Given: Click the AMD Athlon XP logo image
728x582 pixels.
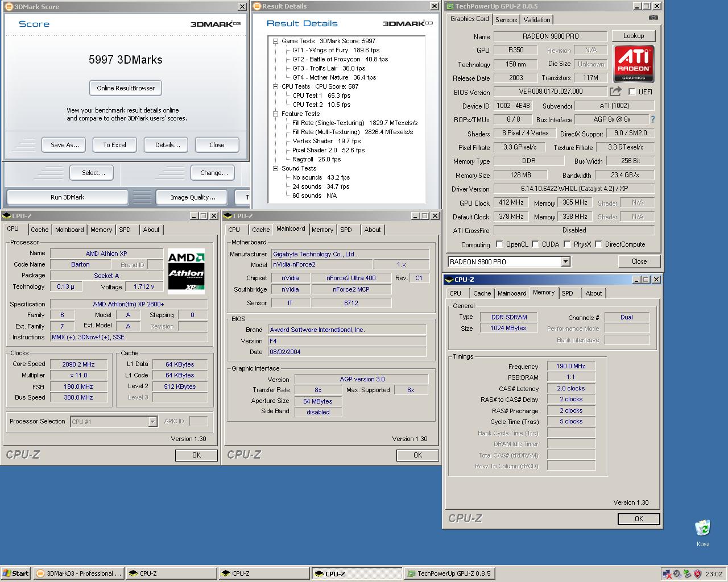Looking at the screenshot, I should pyautogui.click(x=186, y=271).
